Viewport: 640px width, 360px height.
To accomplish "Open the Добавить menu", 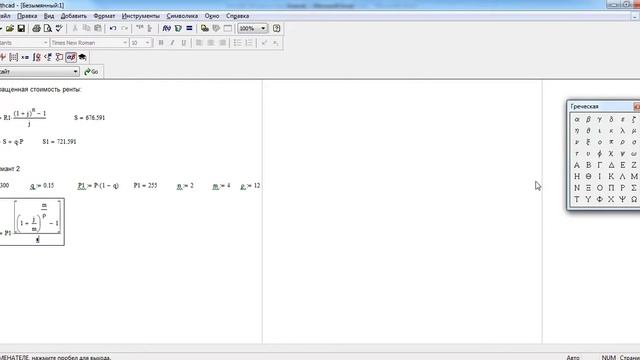I will (73, 16).
